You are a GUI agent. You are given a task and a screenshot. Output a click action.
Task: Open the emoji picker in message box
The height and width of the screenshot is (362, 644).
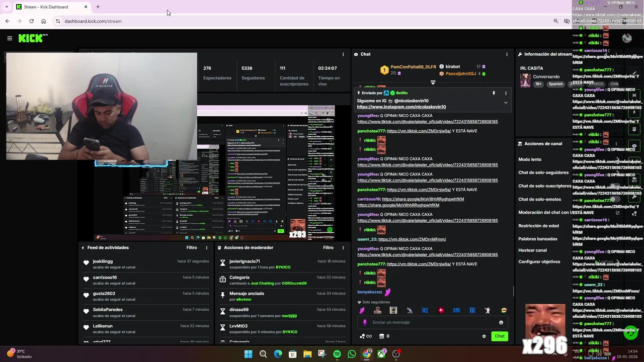pos(501,323)
